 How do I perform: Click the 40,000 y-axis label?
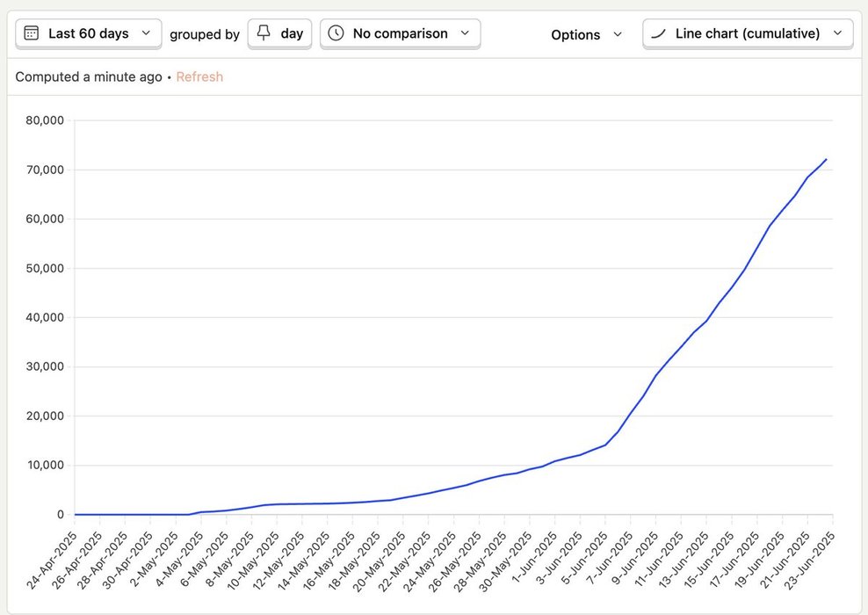point(42,317)
